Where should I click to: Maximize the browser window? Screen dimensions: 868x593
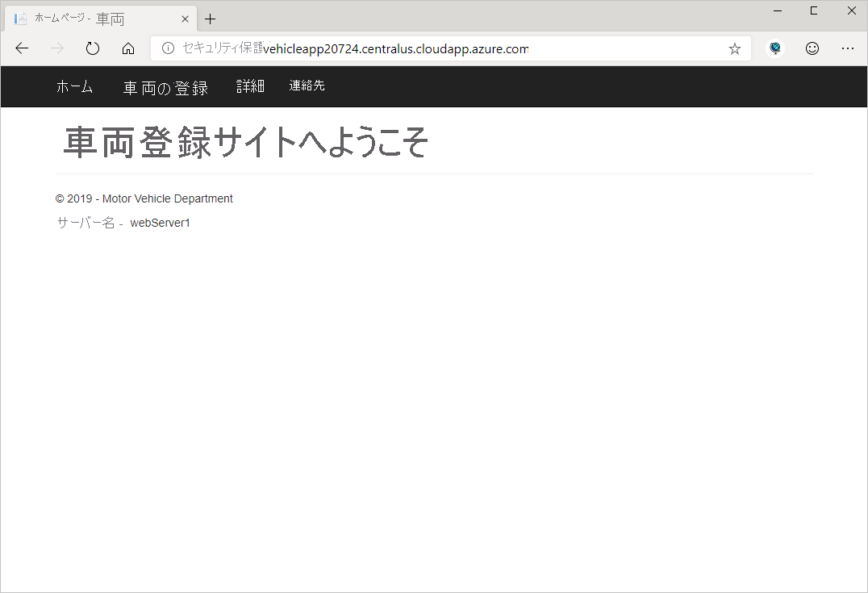coord(814,10)
